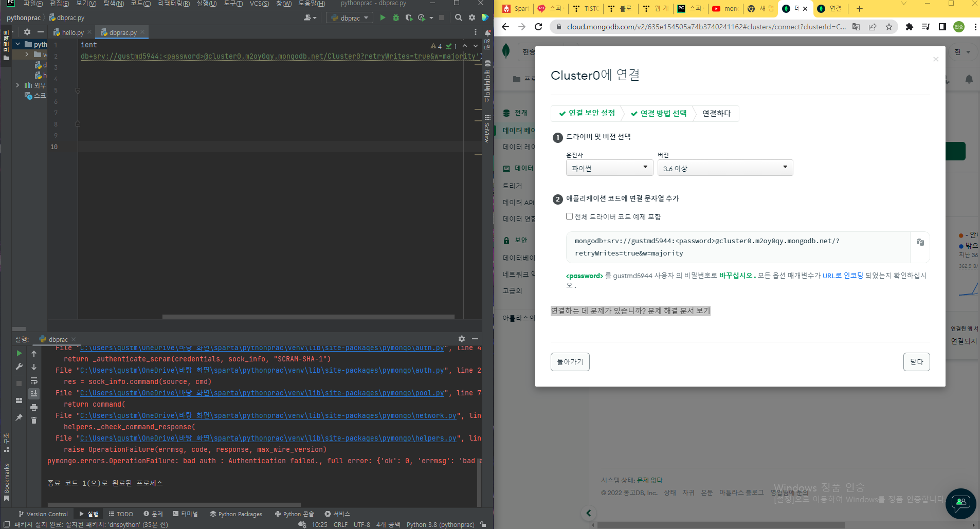Toggle soft-wrap in the Run console

[x=34, y=380]
